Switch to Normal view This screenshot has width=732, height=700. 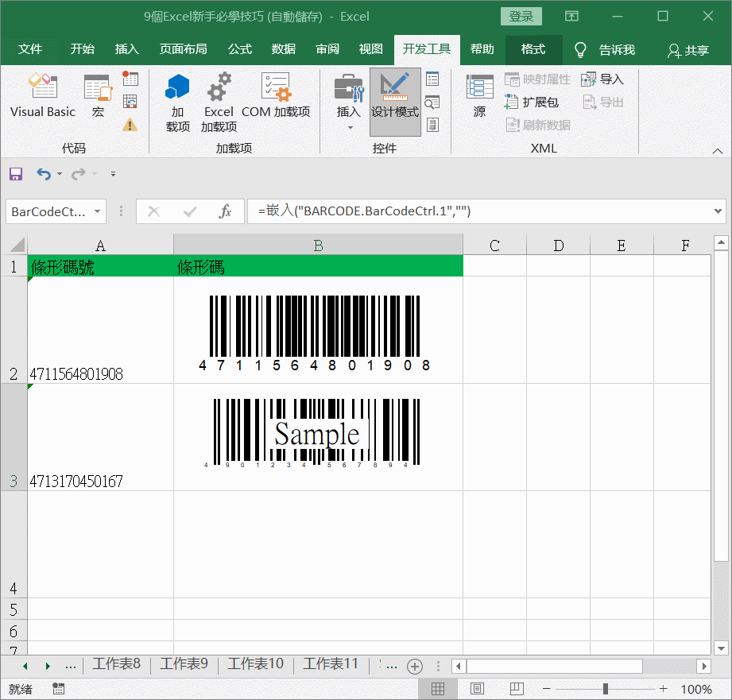coord(438,689)
